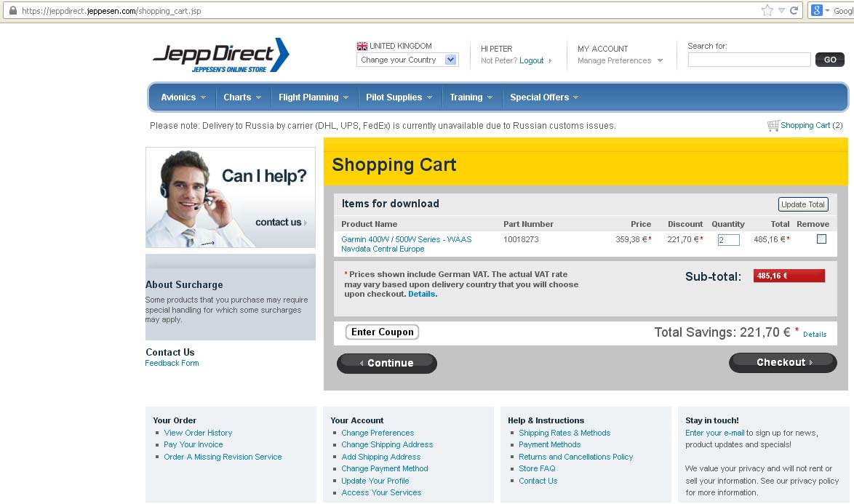Click the Can I help contact us banner
The height and width of the screenshot is (504, 854).
pyautogui.click(x=231, y=197)
